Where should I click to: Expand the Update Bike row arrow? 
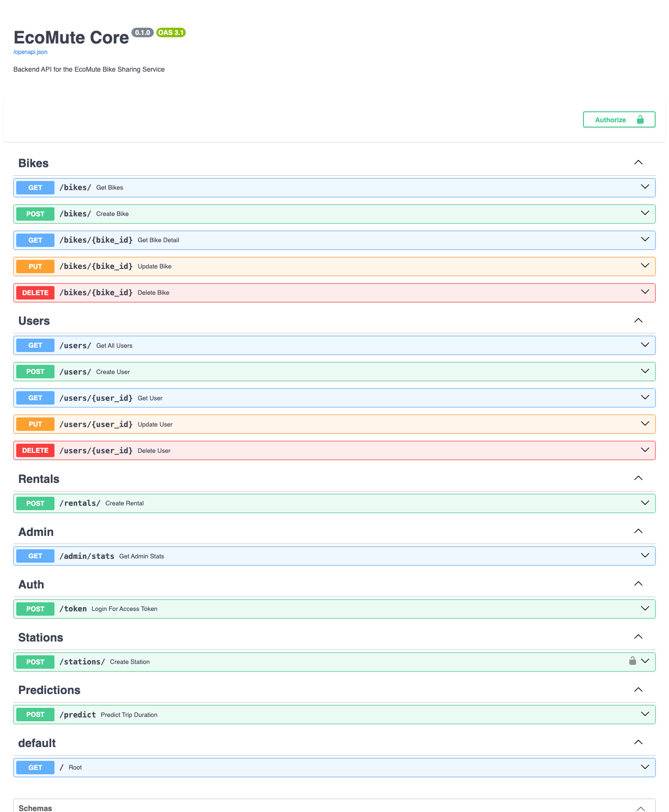645,266
